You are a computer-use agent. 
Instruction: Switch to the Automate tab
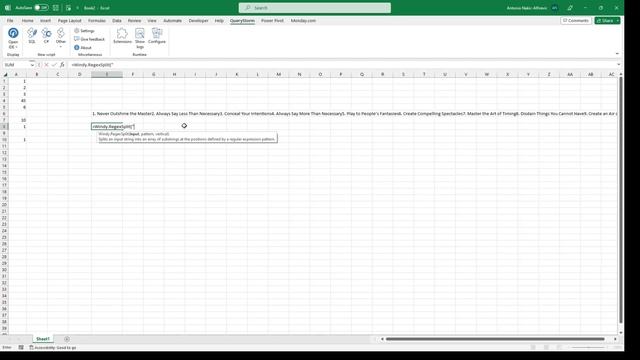pyautogui.click(x=172, y=20)
